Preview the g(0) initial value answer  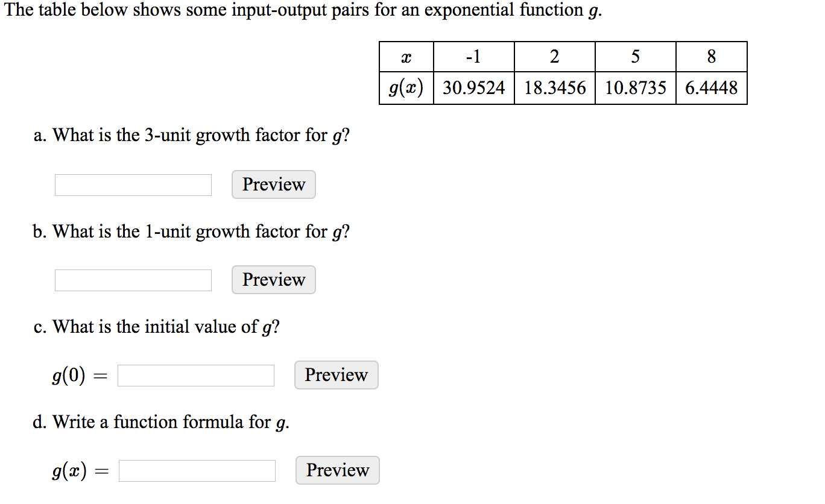point(337,375)
